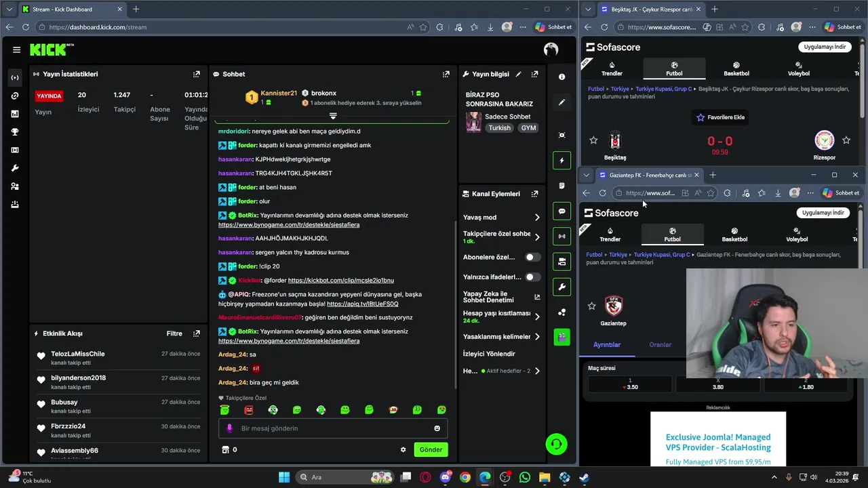
Task: Favorite Rizespor with the star icon
Action: point(846,140)
